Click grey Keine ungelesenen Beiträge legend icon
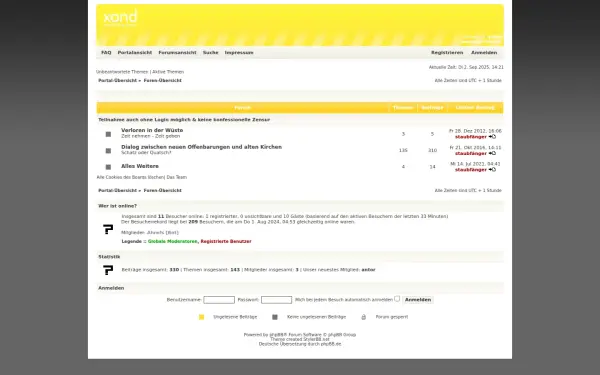This screenshot has height=375, width=600. pyautogui.click(x=275, y=317)
